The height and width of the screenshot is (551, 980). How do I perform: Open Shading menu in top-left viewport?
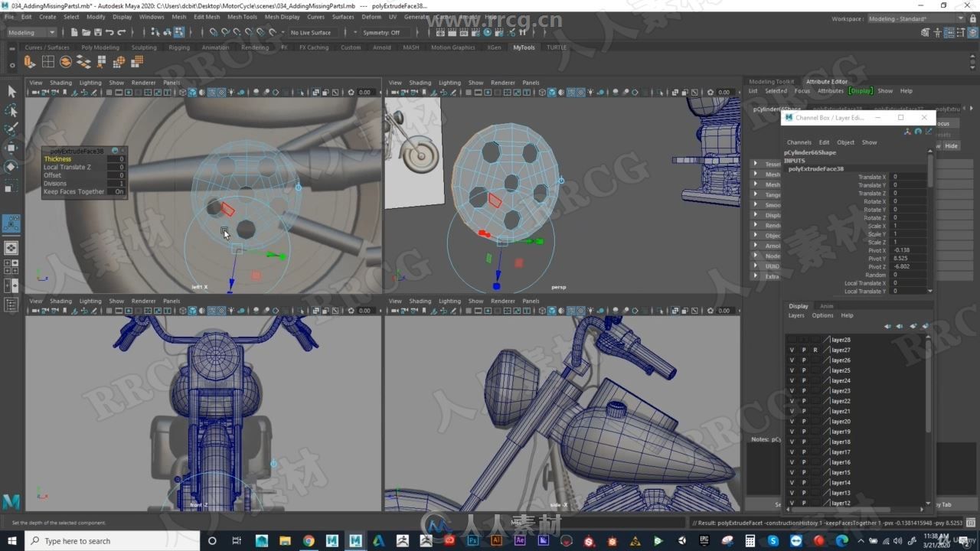(x=60, y=83)
